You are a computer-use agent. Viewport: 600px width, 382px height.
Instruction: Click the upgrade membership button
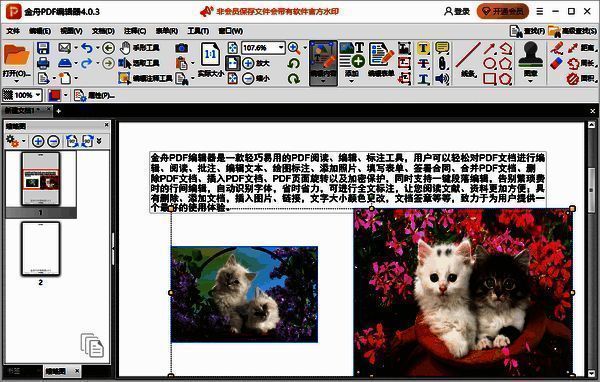pos(502,11)
